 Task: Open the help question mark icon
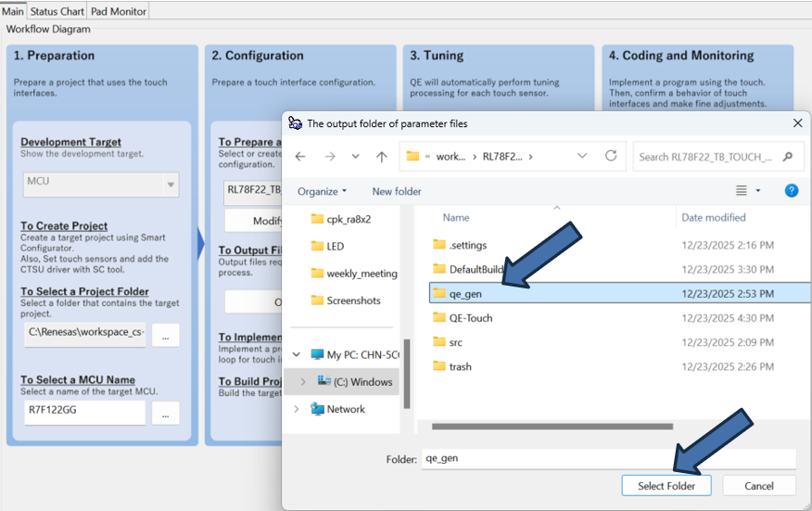click(x=791, y=191)
